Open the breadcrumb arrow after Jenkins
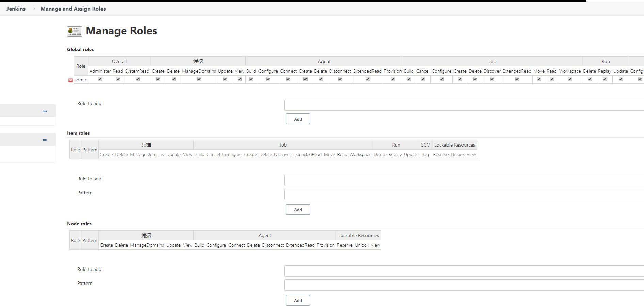 pos(34,9)
